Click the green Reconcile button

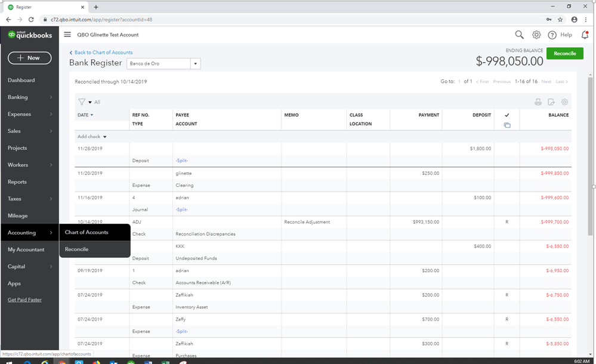click(x=564, y=54)
